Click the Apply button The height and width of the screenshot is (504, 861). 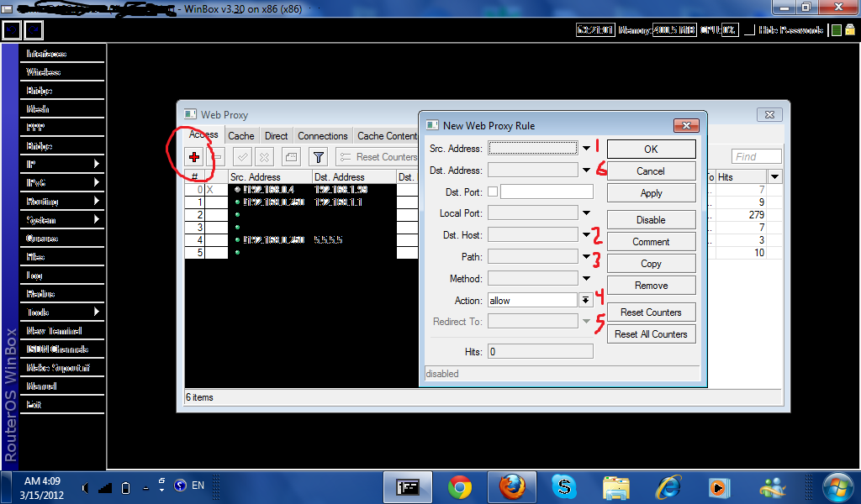tap(652, 193)
